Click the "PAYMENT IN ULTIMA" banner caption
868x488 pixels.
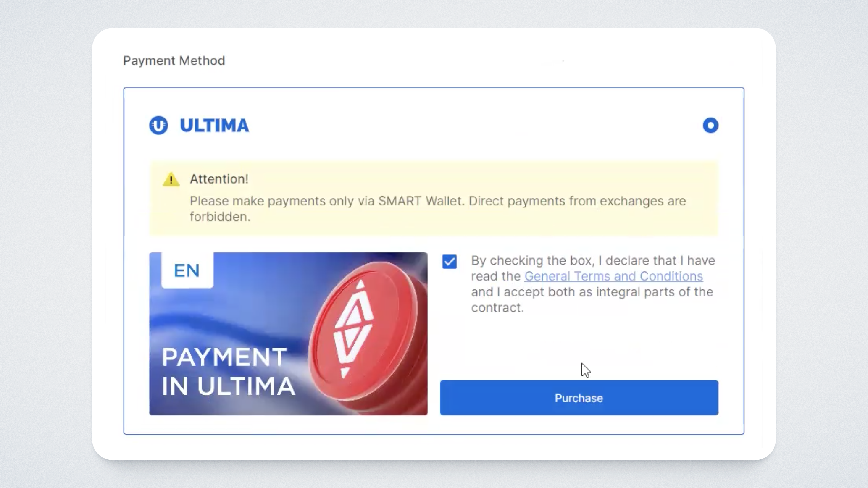click(x=228, y=372)
